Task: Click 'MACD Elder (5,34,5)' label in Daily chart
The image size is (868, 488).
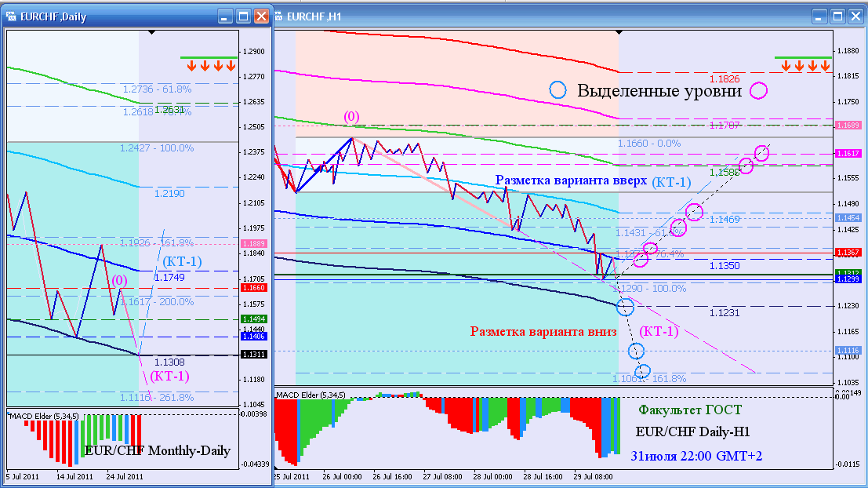Action: pyautogui.click(x=44, y=416)
